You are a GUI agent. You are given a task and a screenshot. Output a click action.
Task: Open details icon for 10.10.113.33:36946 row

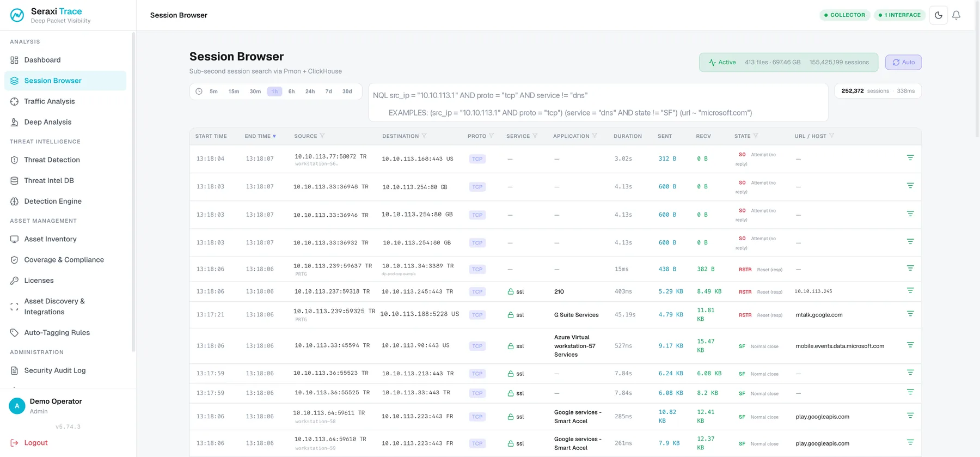910,214
